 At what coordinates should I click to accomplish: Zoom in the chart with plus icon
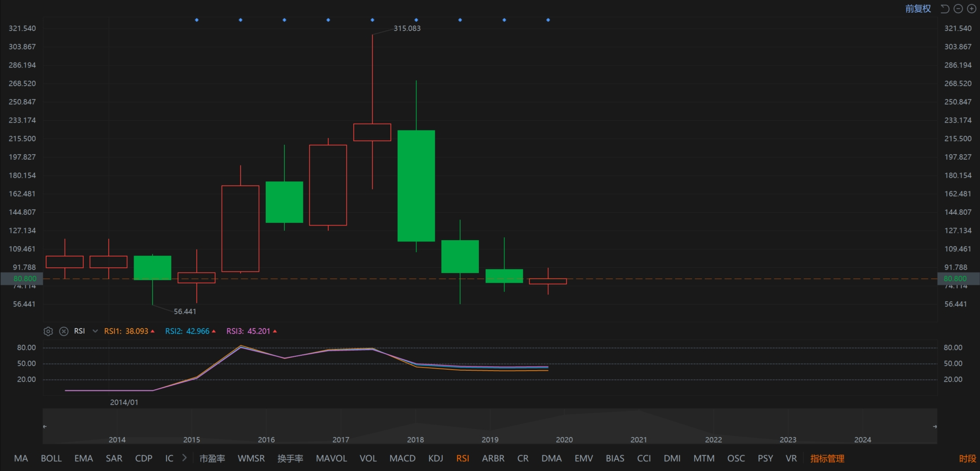[971, 8]
